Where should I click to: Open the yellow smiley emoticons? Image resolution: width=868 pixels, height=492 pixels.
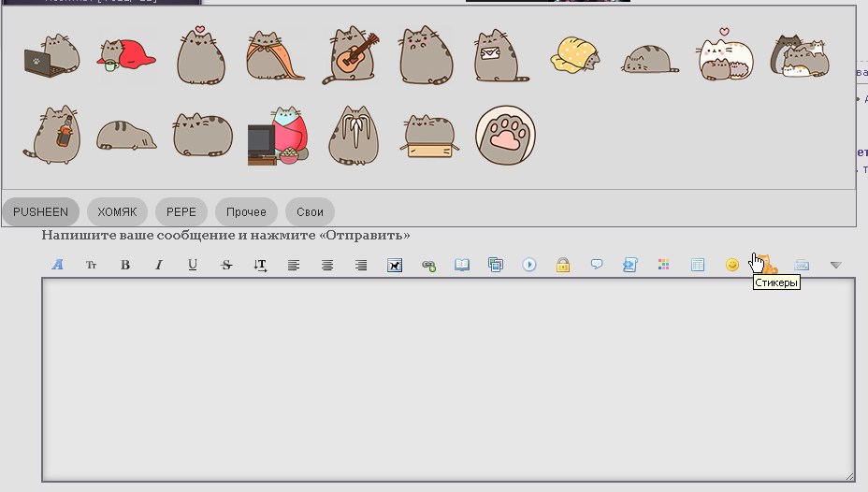(x=731, y=265)
